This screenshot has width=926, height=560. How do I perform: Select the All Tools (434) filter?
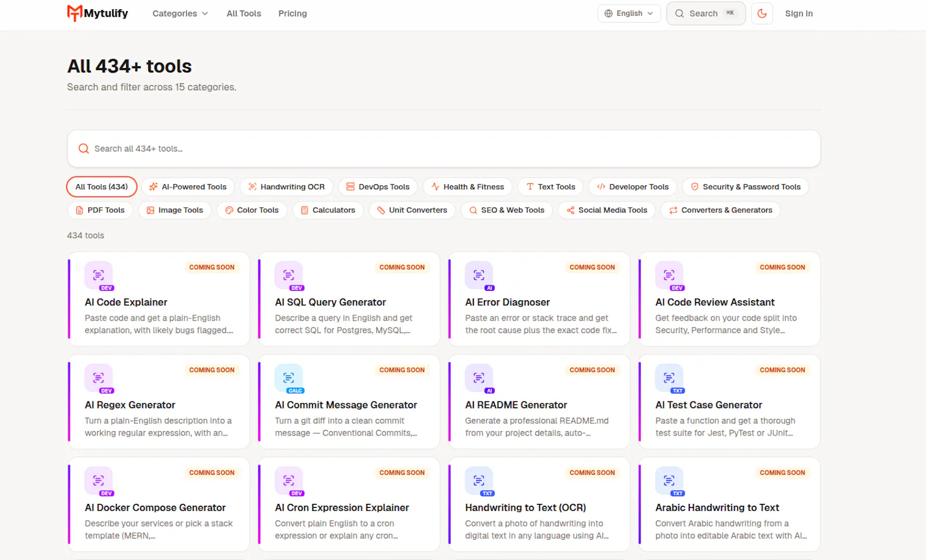(101, 187)
